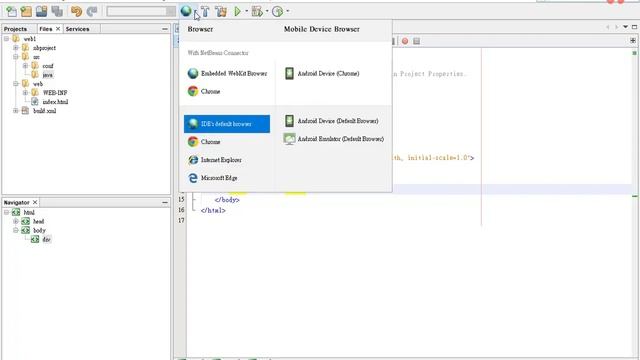Click the Save All toolbar icon
Image resolution: width=640 pixels, height=360 pixels.
point(57,11)
